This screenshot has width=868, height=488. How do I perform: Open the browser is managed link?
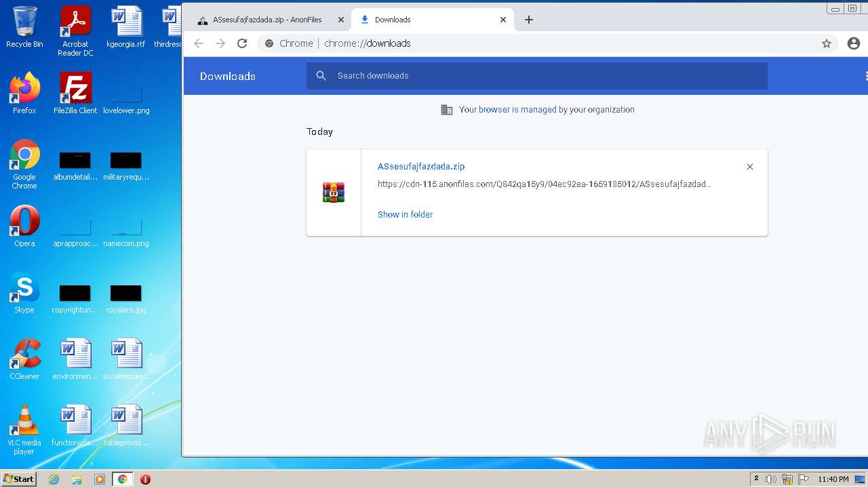[x=517, y=110]
